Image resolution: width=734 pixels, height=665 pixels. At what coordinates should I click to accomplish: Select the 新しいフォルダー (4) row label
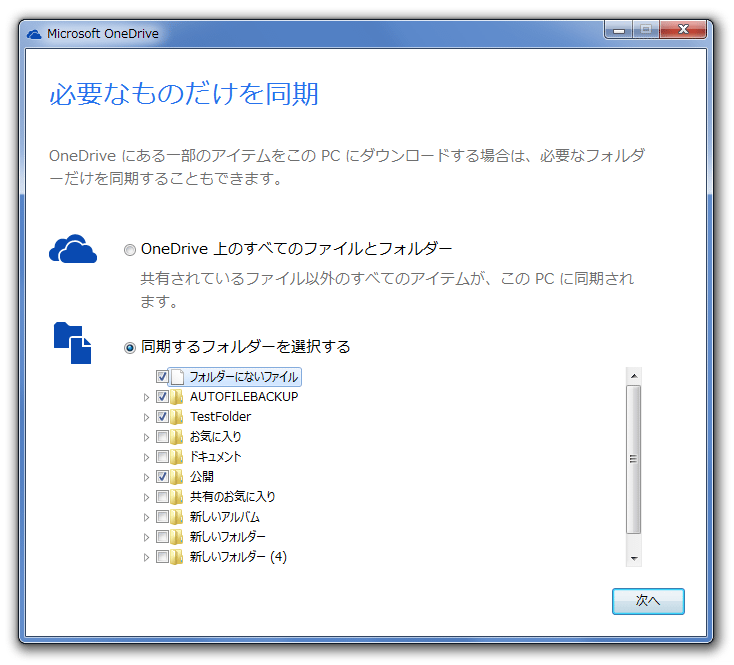coord(238,556)
